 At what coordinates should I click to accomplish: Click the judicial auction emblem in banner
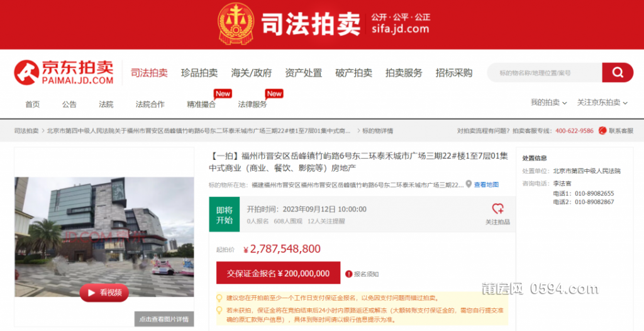236,23
